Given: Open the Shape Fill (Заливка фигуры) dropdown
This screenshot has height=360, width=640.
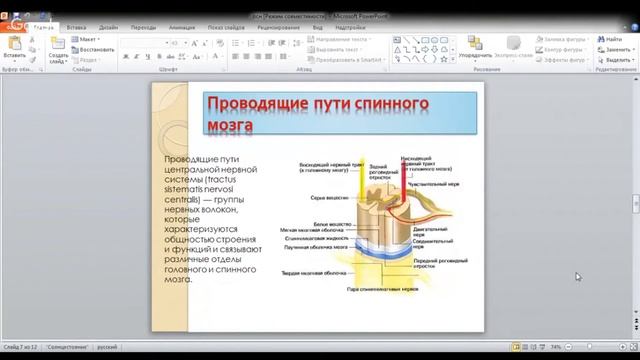Looking at the screenshot, I should 562,39.
